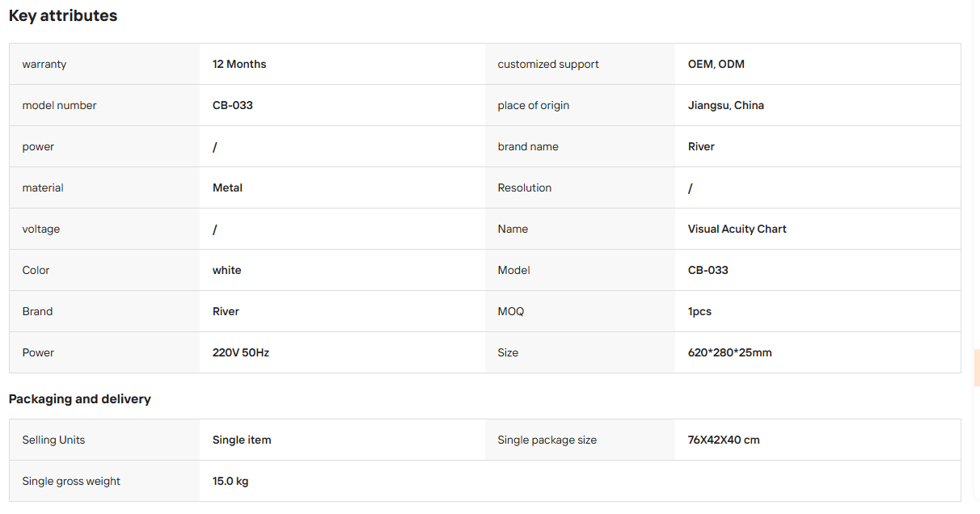Click the Resolution label
The height and width of the screenshot is (514, 980).
525,187
